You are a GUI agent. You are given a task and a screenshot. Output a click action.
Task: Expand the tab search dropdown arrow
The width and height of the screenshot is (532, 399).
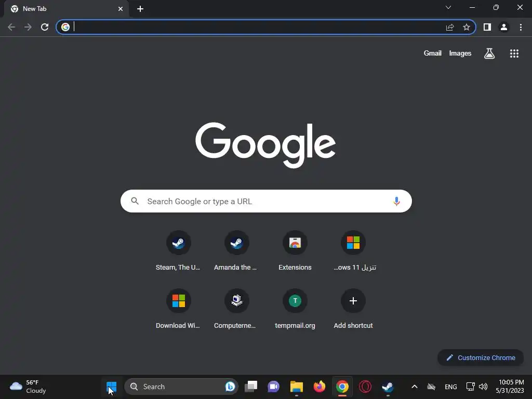coord(448,7)
